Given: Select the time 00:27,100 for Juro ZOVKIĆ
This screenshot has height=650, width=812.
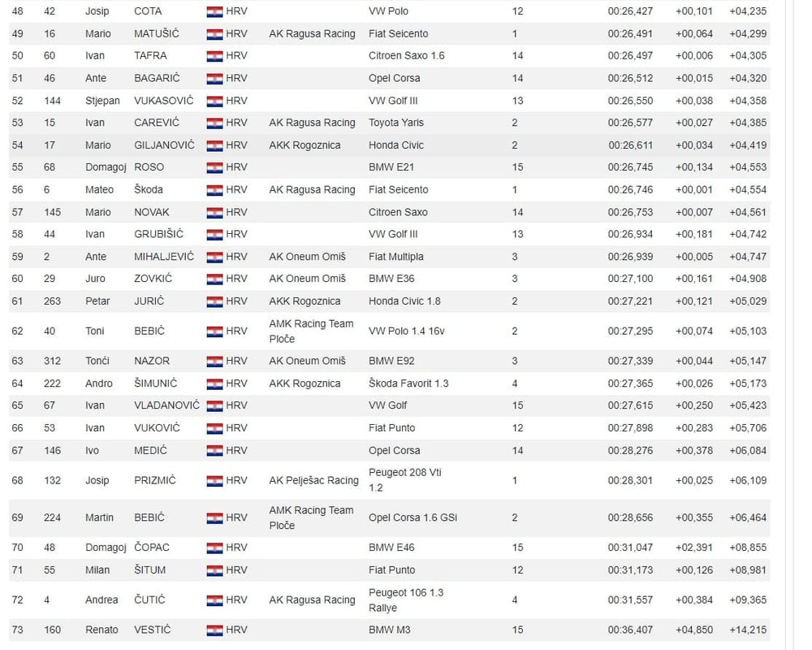Looking at the screenshot, I should pos(630,279).
